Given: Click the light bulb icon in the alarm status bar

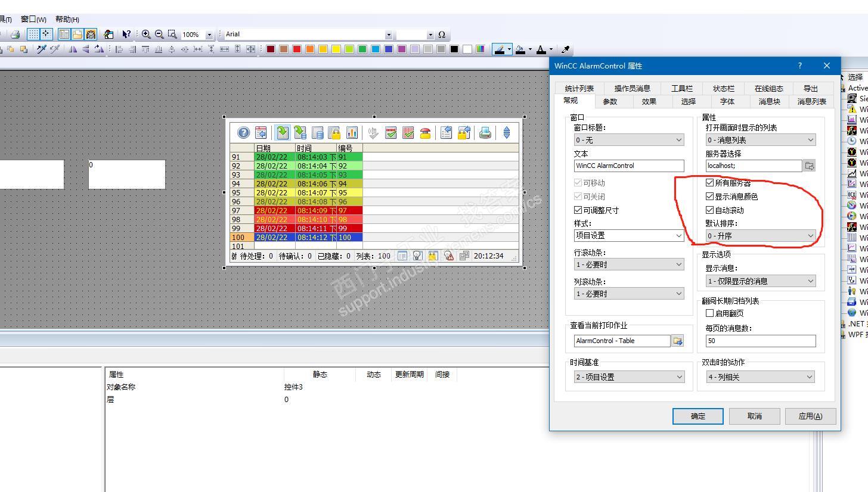Looking at the screenshot, I should tap(417, 256).
